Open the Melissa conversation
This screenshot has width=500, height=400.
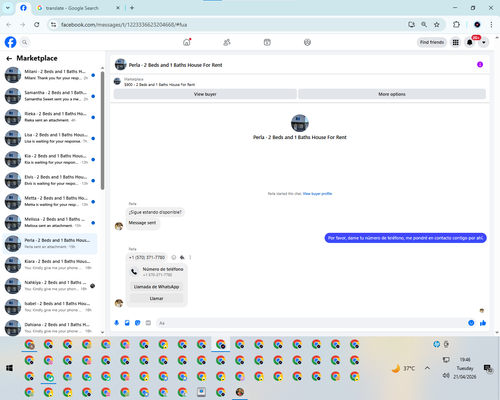point(50,222)
